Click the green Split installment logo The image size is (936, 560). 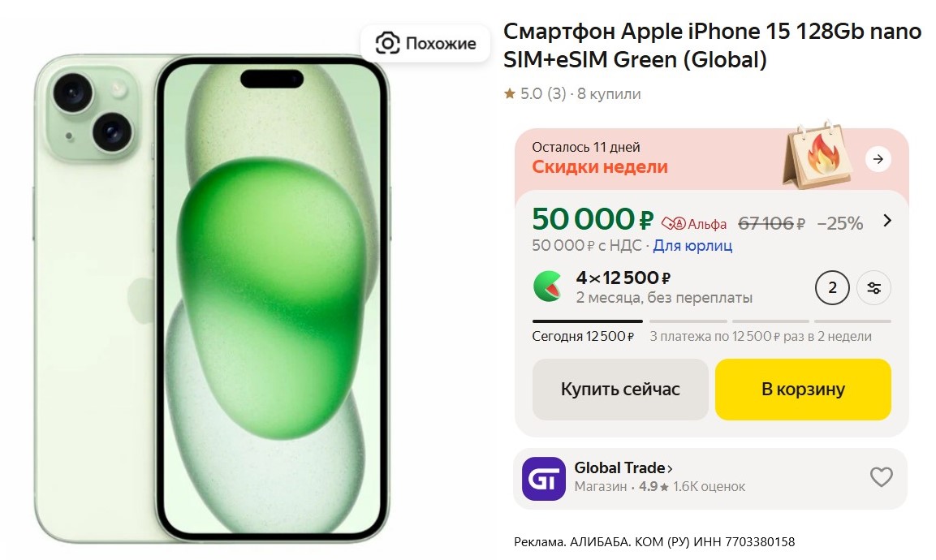pyautogui.click(x=548, y=286)
